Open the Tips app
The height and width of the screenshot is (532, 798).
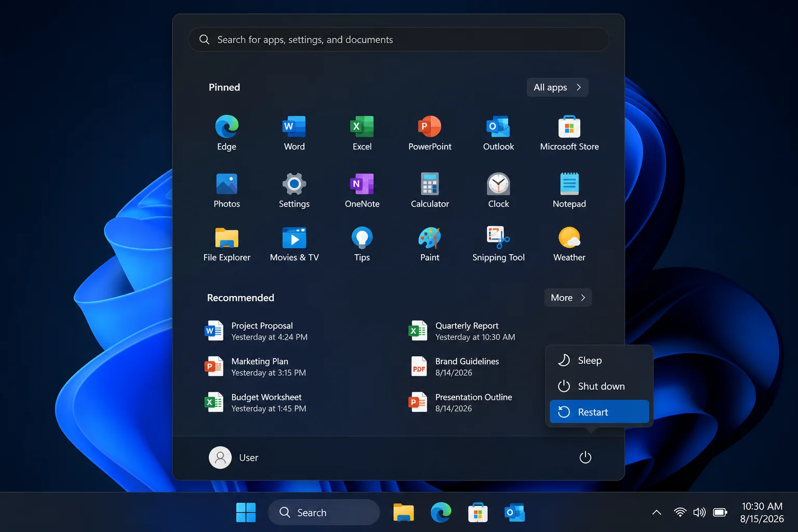tap(362, 244)
